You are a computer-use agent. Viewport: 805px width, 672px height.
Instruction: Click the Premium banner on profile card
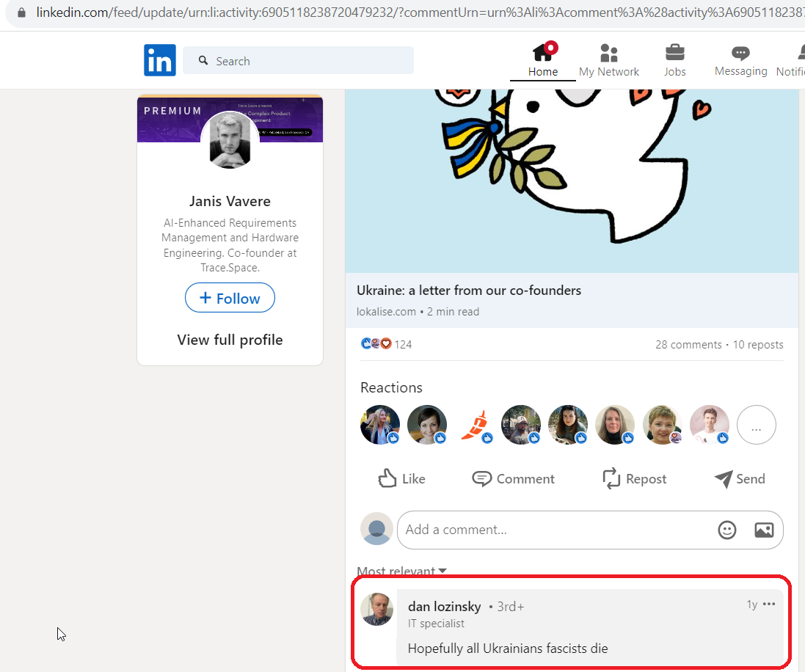pyautogui.click(x=230, y=119)
